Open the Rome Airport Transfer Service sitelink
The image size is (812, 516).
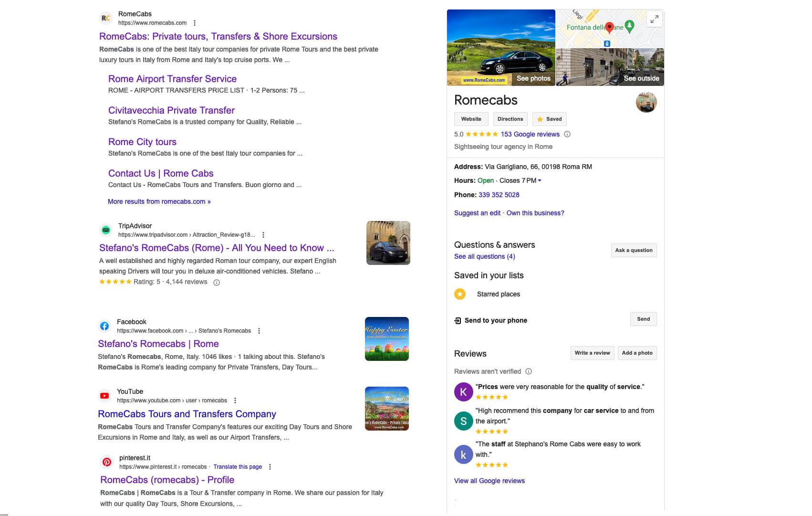172,79
